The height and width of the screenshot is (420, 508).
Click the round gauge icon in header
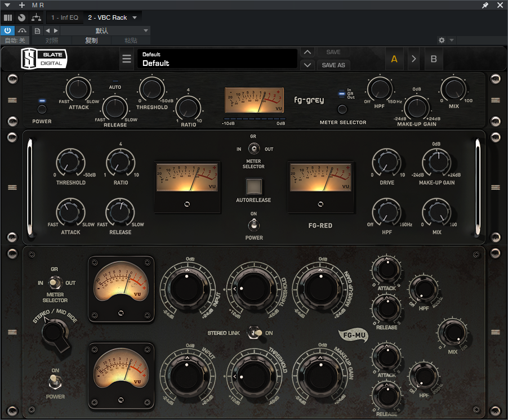coord(22,17)
